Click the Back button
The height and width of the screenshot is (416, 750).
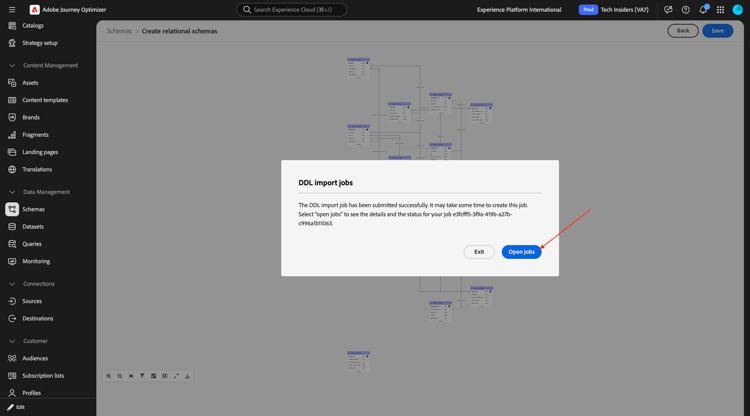[x=683, y=31]
